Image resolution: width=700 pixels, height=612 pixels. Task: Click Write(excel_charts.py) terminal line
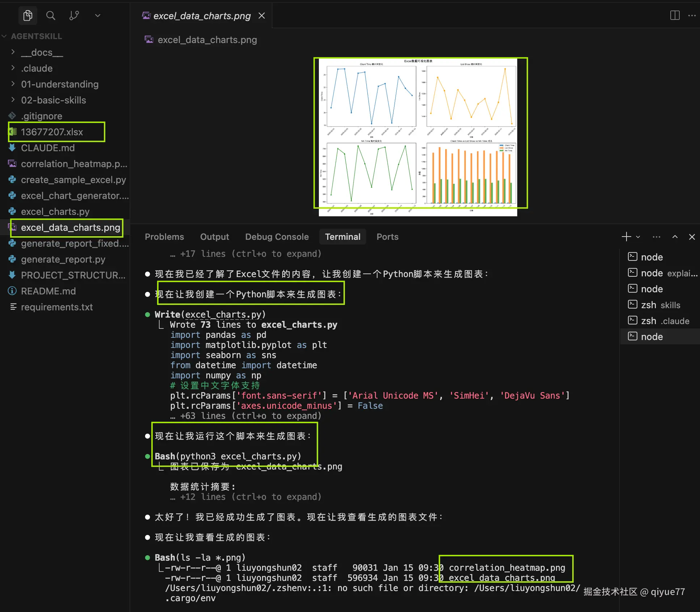210,315
